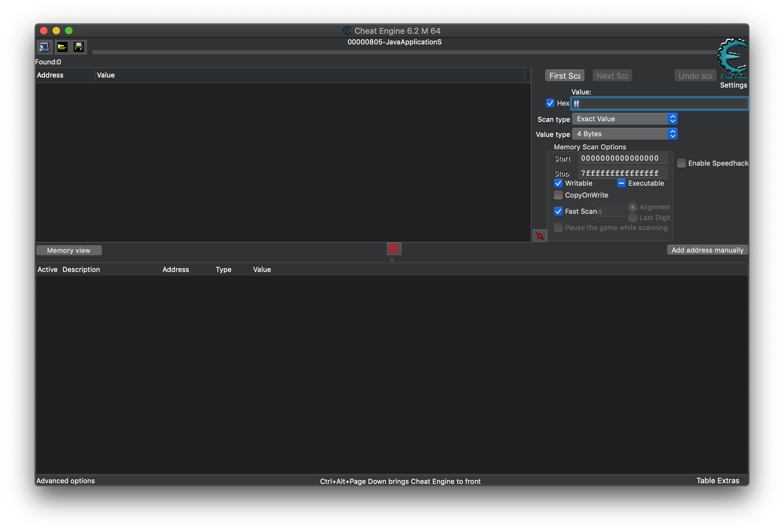Click the Next Scan button
This screenshot has height=532, width=784.
point(612,76)
